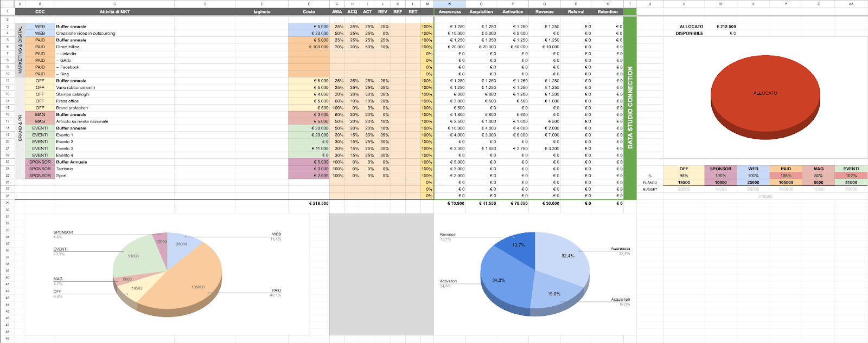
Task: Click the grey '218500' budget total cell
Action: click(x=765, y=196)
